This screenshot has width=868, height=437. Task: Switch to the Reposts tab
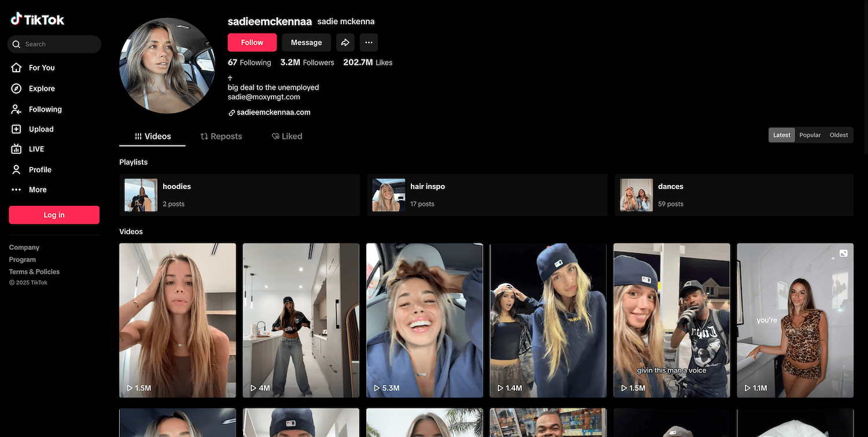pos(221,136)
